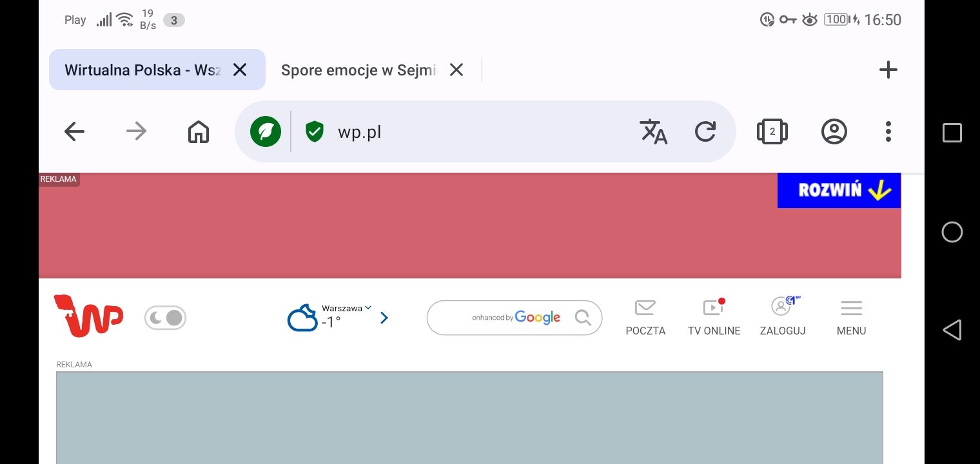Viewport: 980px width, 464px height.
Task: Expand the ad with ROZWIŃ button
Action: [x=839, y=190]
